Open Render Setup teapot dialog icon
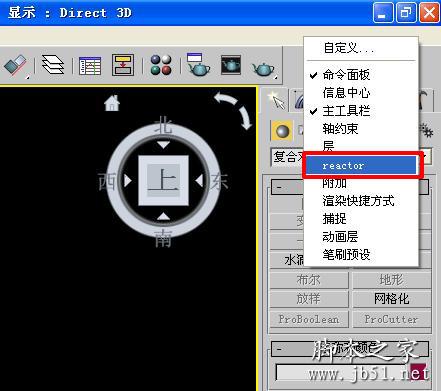Image resolution: width=441 pixels, height=391 pixels. (x=199, y=65)
